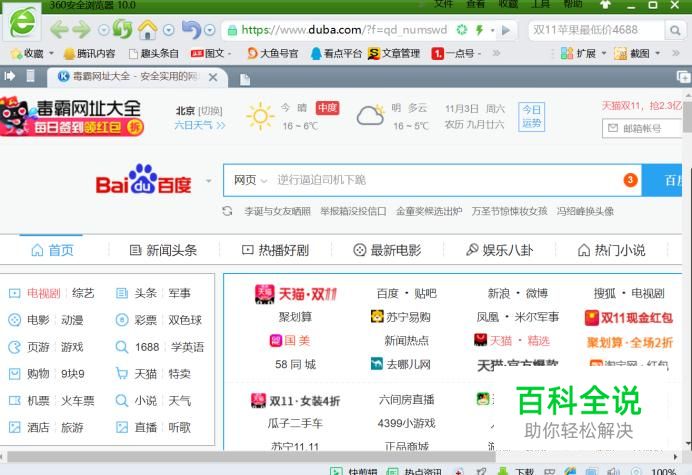The image size is (692, 475).
Task: Select the 娱乐八卦 tab
Action: (499, 250)
